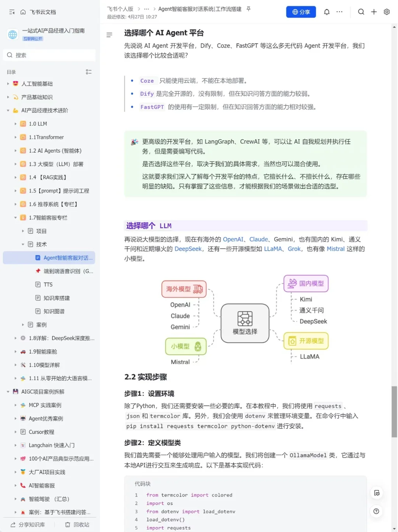Open the LLaMA link
The image size is (398, 532).
273,249
